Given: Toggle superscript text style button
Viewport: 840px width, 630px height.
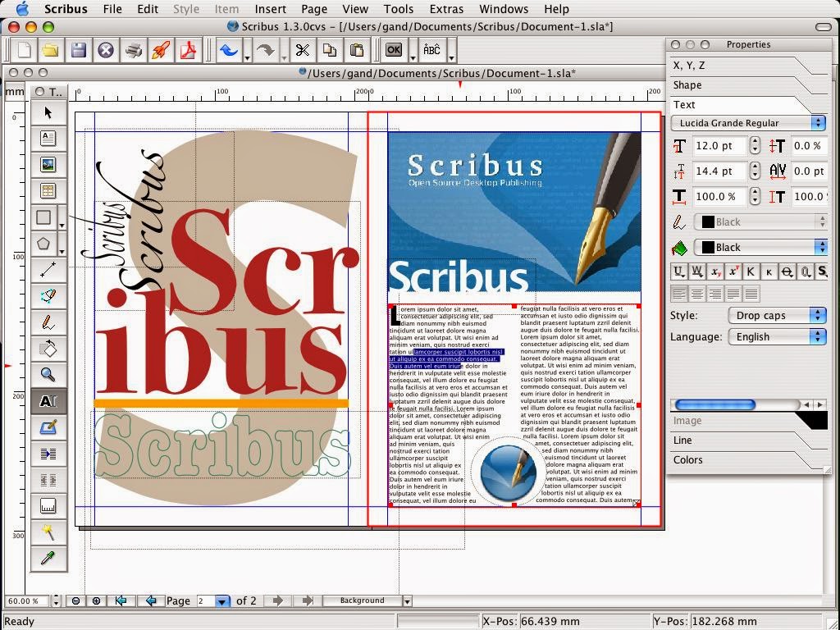Looking at the screenshot, I should click(733, 272).
